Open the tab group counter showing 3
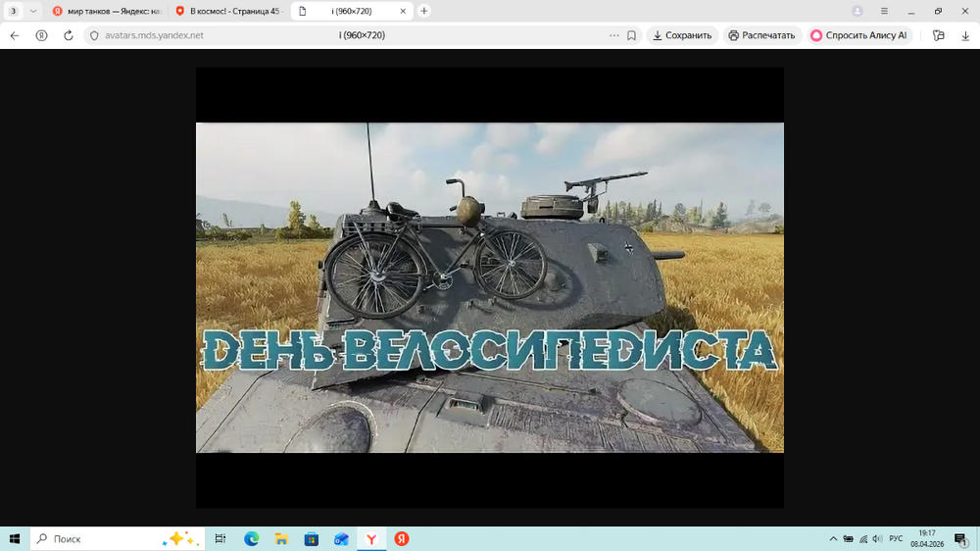Image resolution: width=980 pixels, height=551 pixels. click(x=13, y=11)
